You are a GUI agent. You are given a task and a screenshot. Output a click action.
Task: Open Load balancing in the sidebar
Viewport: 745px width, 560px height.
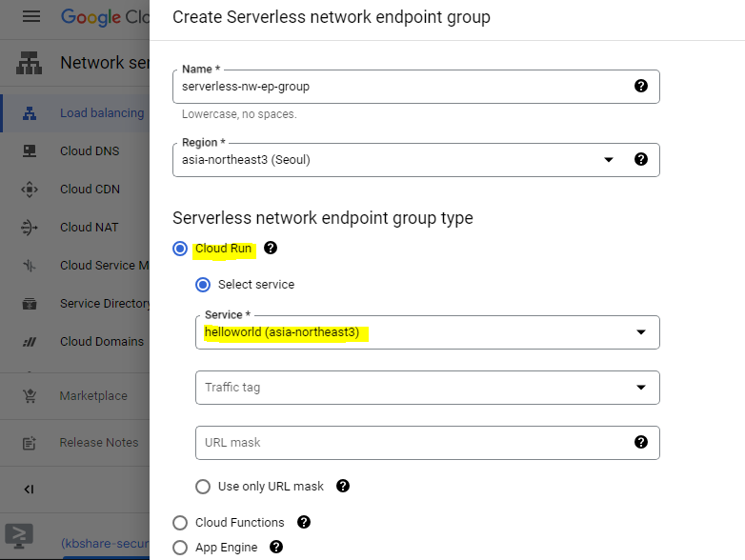(102, 113)
